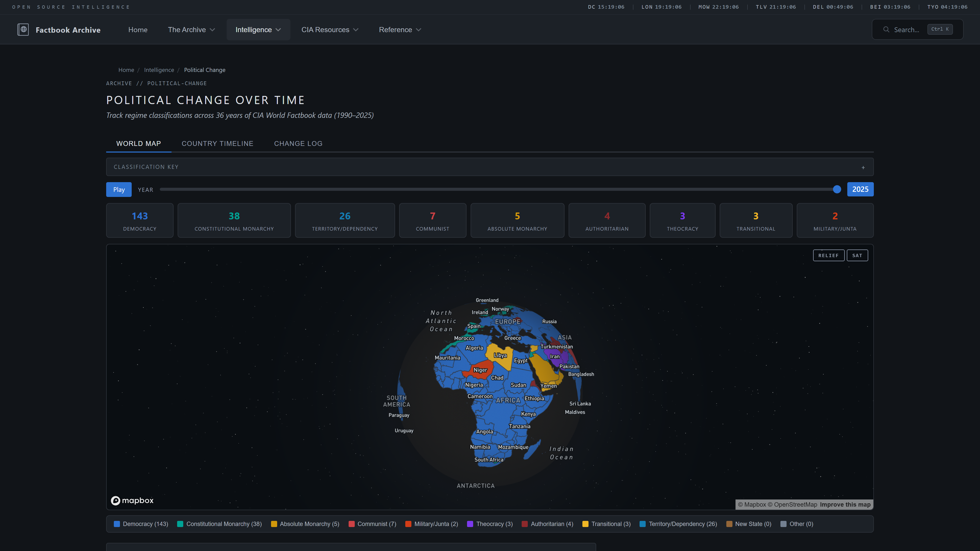Click the Communist legend color square
980x551 pixels.
351,524
